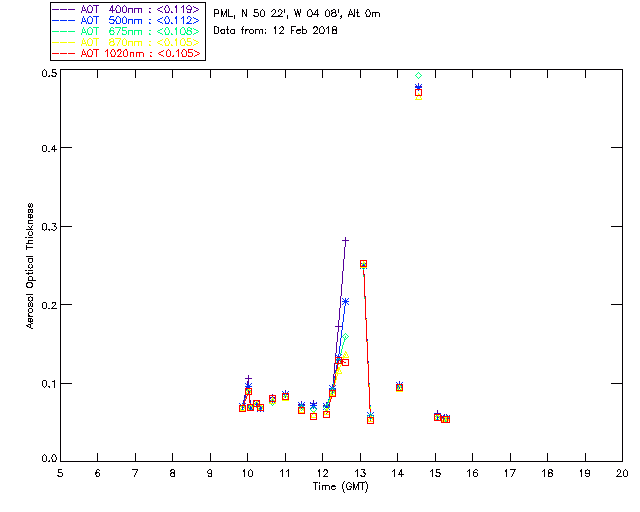Click the data point cluster at 14h
Image resolution: width=640 pixels, height=512 pixels.
(x=399, y=387)
